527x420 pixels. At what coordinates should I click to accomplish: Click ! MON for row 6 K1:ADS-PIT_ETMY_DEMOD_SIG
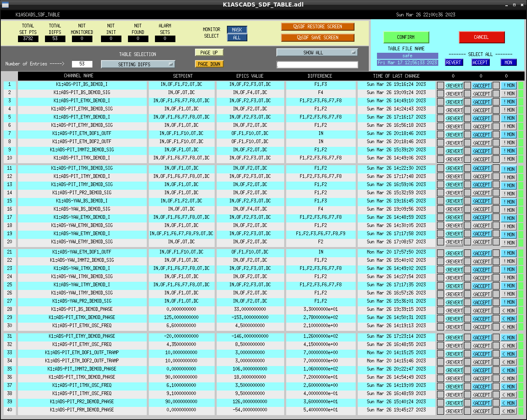pyautogui.click(x=509, y=126)
